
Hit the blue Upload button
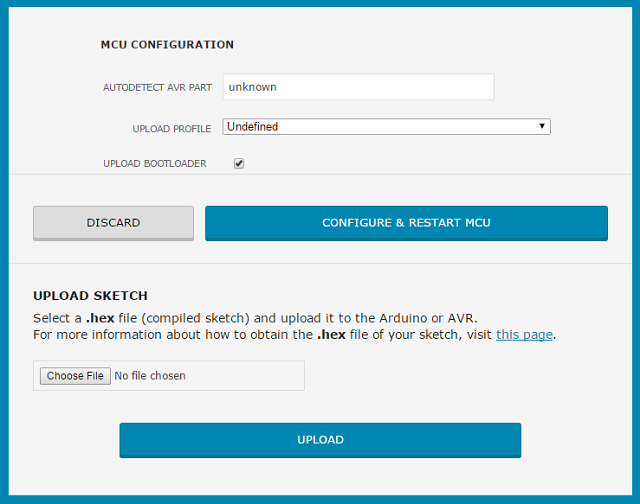click(x=320, y=440)
